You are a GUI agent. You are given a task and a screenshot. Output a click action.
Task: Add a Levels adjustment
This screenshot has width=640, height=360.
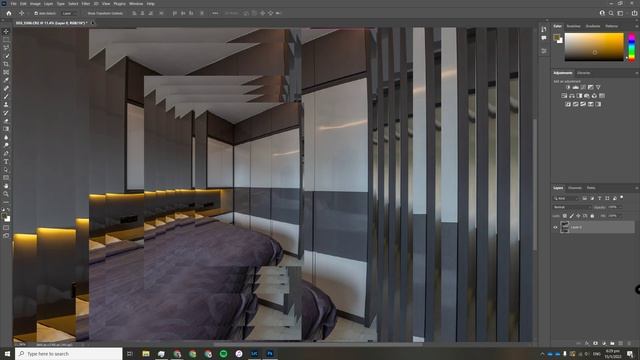coord(576,87)
